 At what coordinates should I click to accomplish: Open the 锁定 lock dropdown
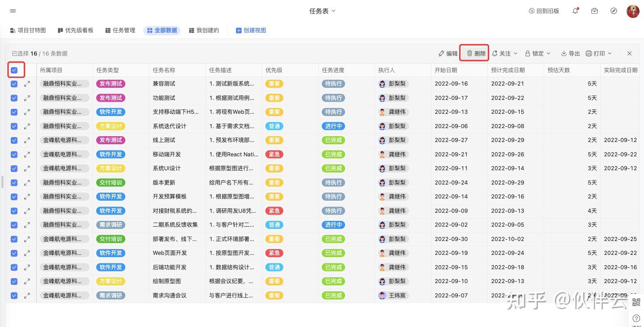pyautogui.click(x=537, y=53)
